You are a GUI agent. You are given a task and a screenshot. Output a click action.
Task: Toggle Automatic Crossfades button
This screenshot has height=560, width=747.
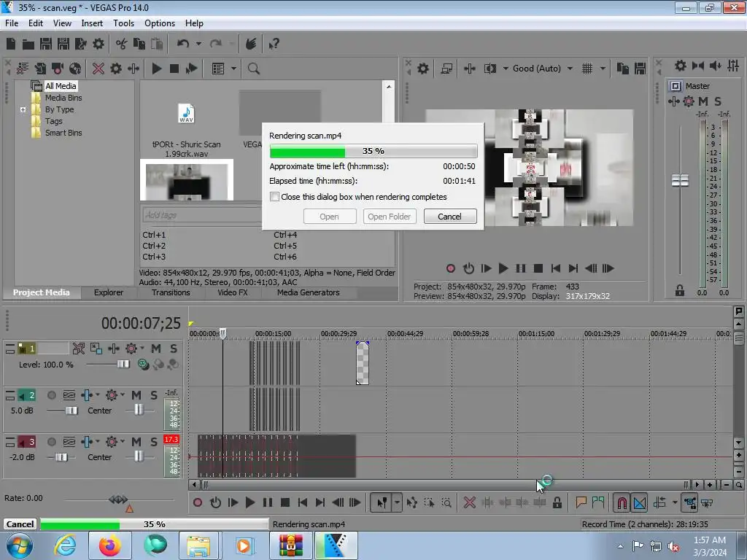click(x=639, y=502)
